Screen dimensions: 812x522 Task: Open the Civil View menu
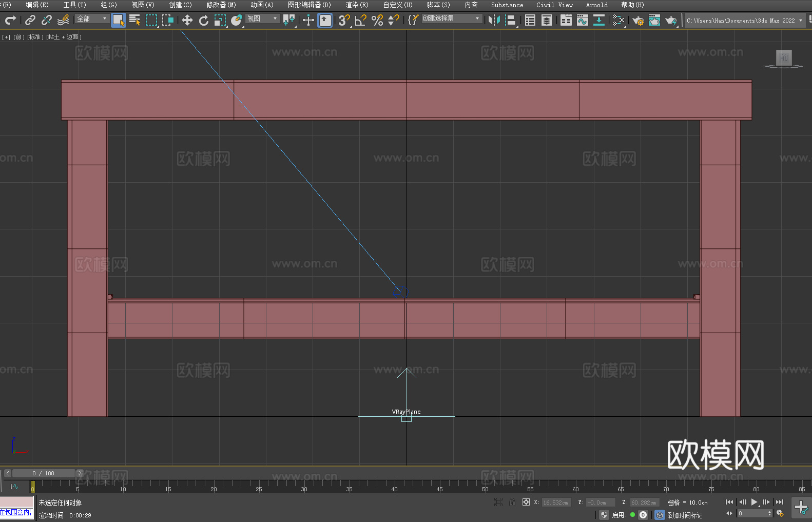(x=555, y=5)
